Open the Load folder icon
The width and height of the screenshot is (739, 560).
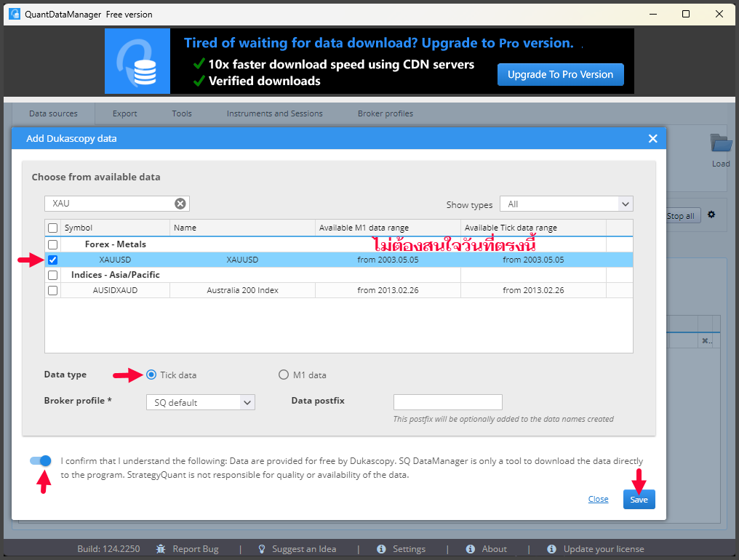coord(721,143)
